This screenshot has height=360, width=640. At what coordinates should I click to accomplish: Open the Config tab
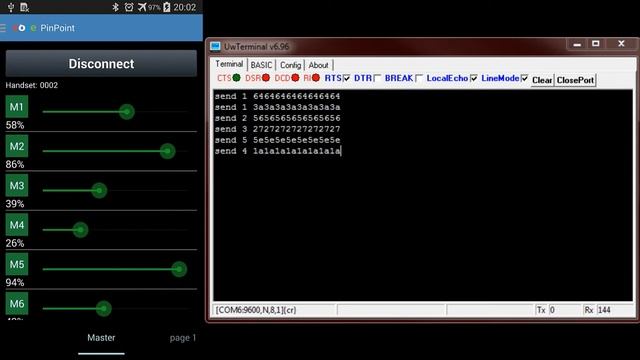(x=291, y=65)
